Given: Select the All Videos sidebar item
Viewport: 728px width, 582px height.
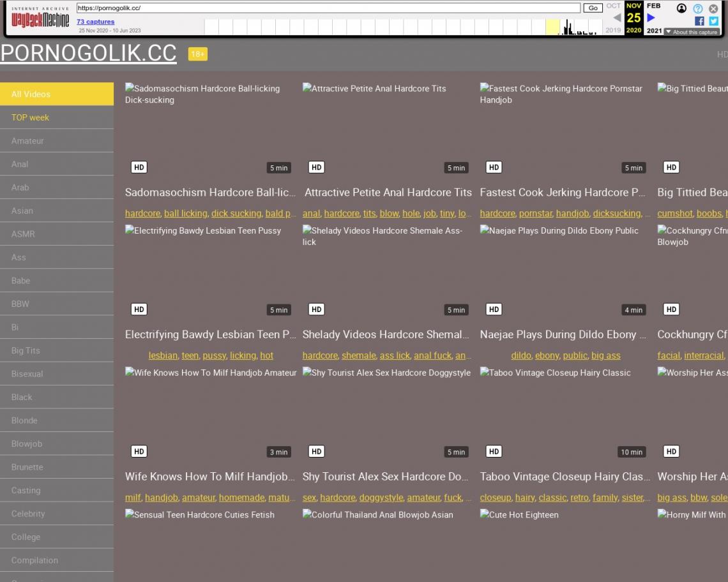Looking at the screenshot, I should 57,94.
